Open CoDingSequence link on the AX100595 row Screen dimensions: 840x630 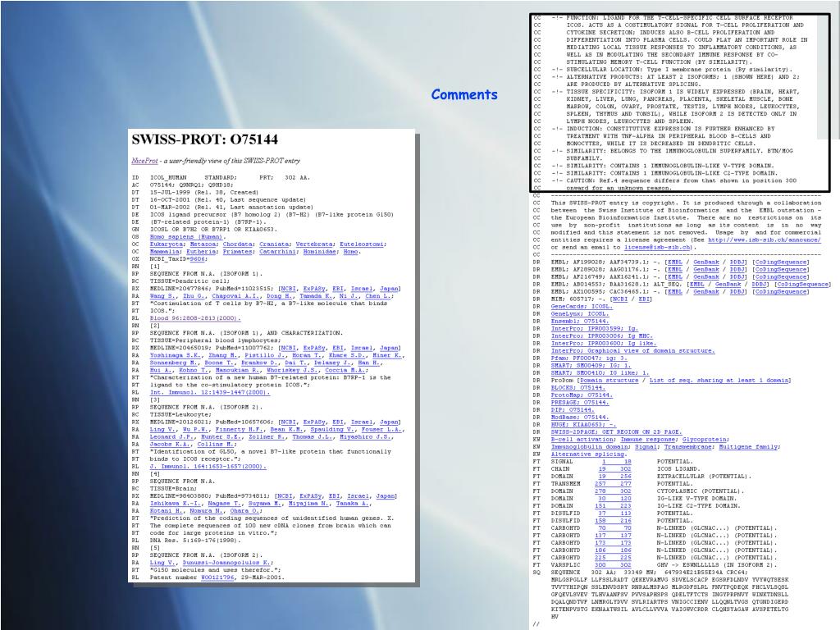tap(781, 292)
